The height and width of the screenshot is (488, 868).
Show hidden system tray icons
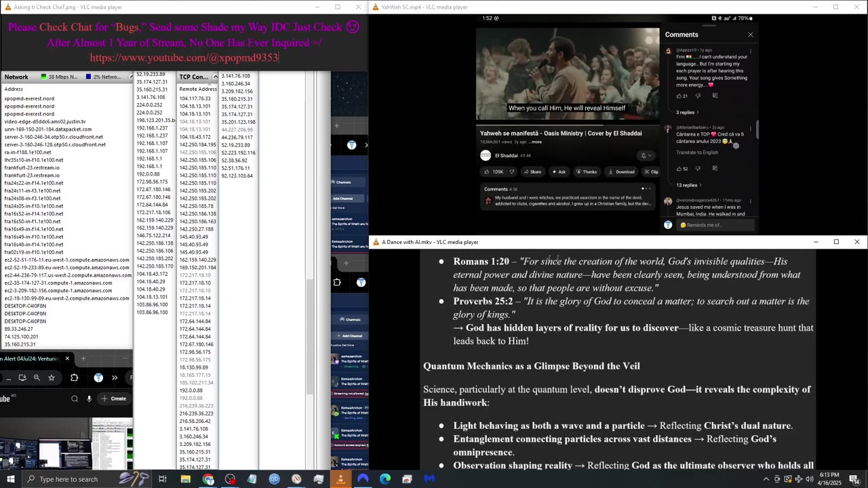click(766, 479)
